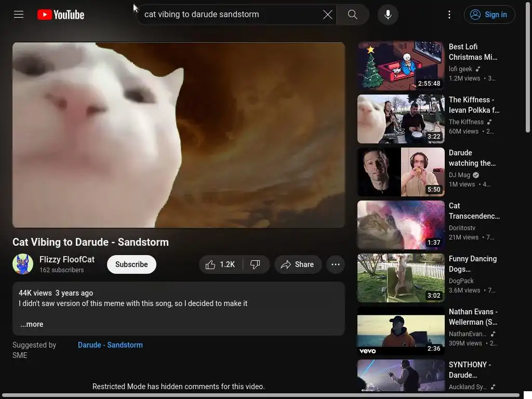
Task: Click the music note beside Auckland Sy...
Action: click(x=493, y=387)
